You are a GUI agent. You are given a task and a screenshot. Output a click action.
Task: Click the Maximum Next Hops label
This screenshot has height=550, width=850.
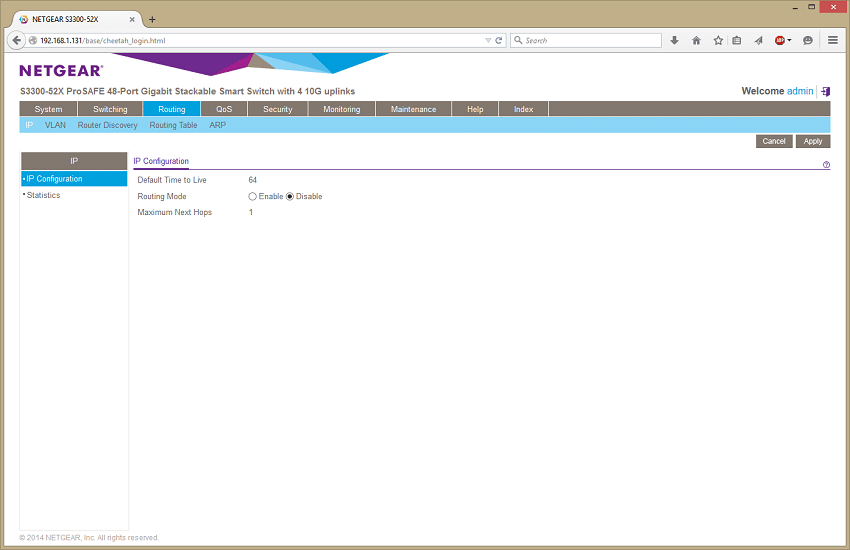175,212
